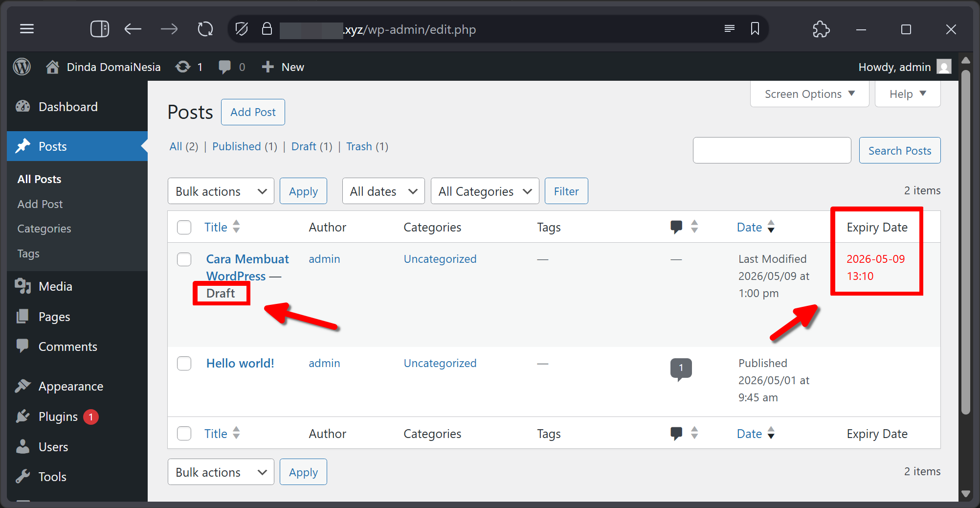
Task: Sort by comments column bubble icon in header
Action: coord(676,227)
